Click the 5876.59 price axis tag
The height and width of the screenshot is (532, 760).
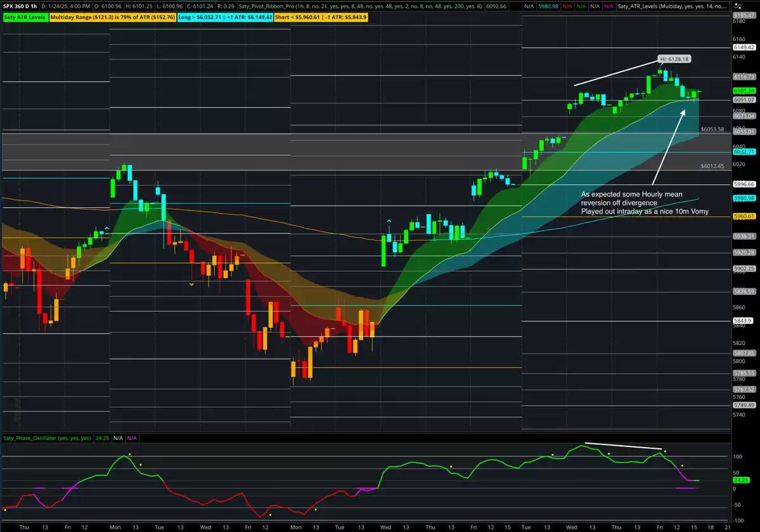(744, 292)
